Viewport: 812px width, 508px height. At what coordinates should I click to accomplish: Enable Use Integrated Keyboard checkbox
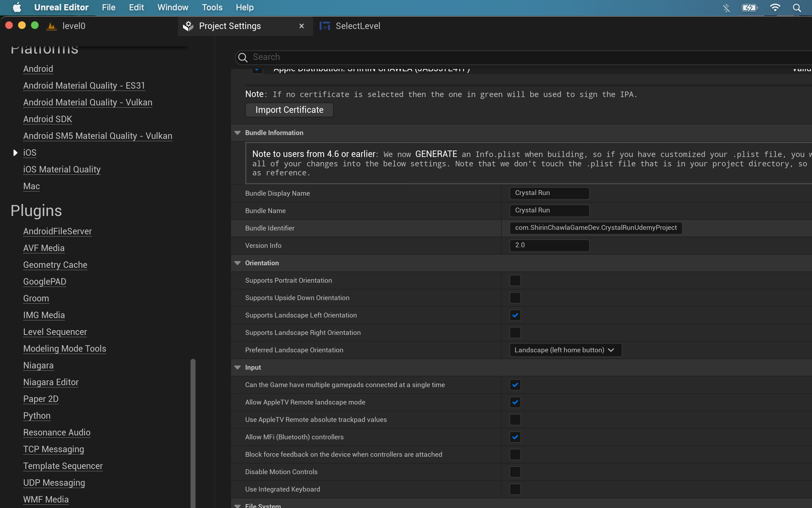point(515,489)
